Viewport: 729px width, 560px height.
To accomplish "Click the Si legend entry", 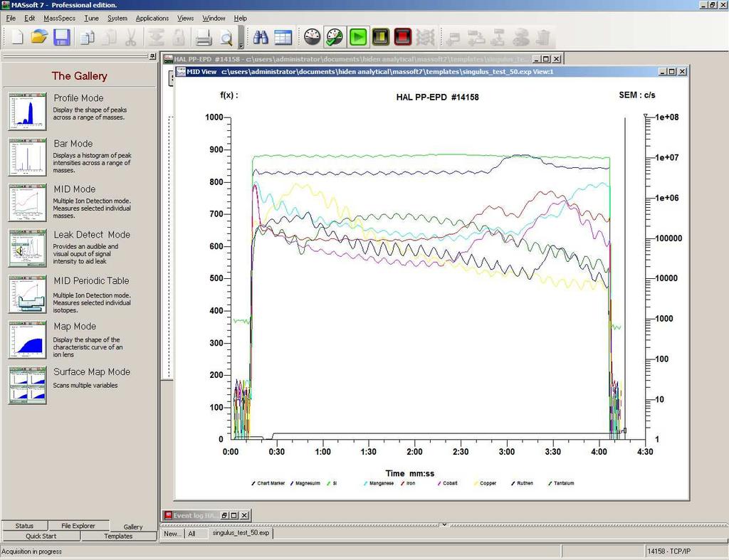I will coord(332,483).
